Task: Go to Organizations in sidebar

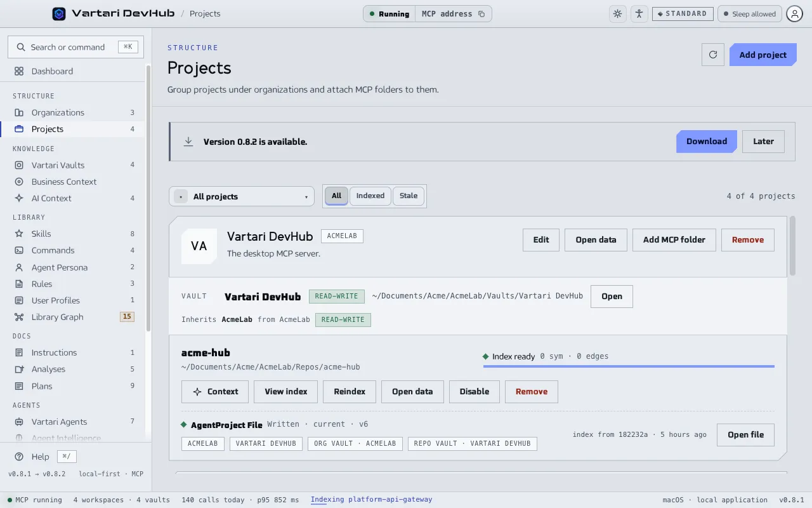Action: (x=72, y=112)
